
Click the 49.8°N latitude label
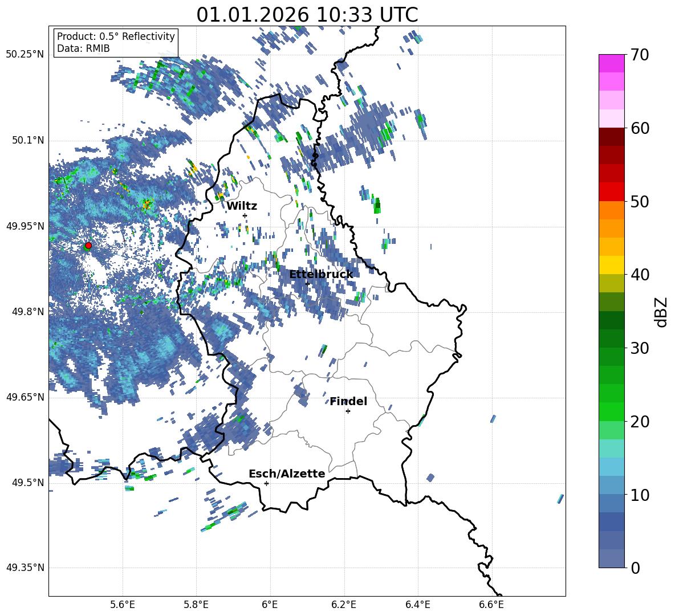[x=27, y=312]
